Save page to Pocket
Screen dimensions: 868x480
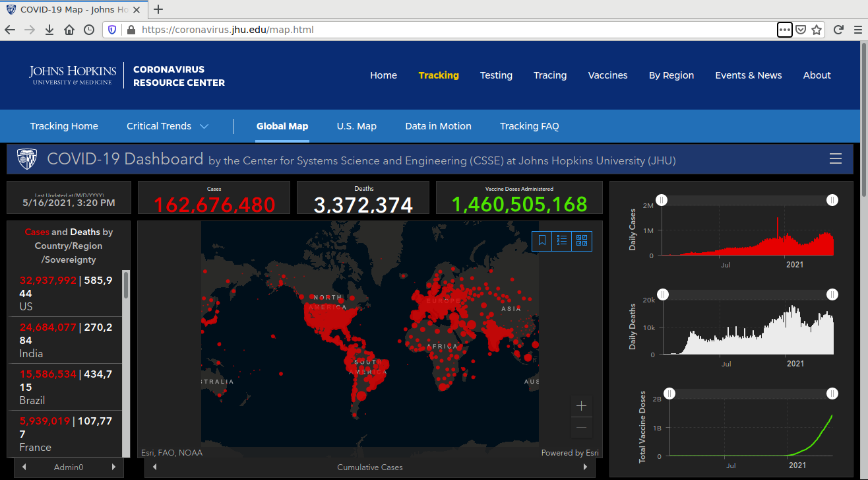800,30
